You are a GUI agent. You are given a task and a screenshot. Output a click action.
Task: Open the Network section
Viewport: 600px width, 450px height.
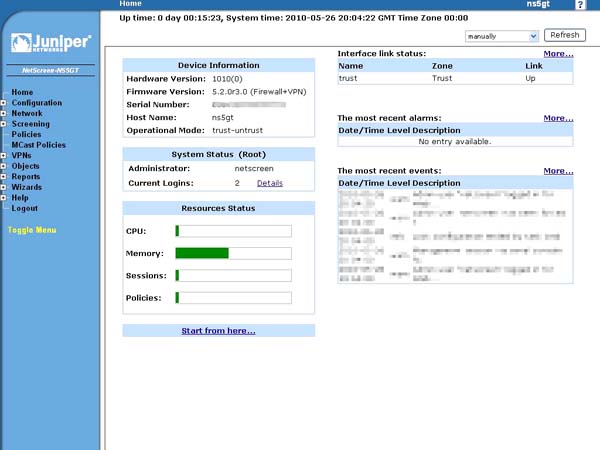(27, 114)
